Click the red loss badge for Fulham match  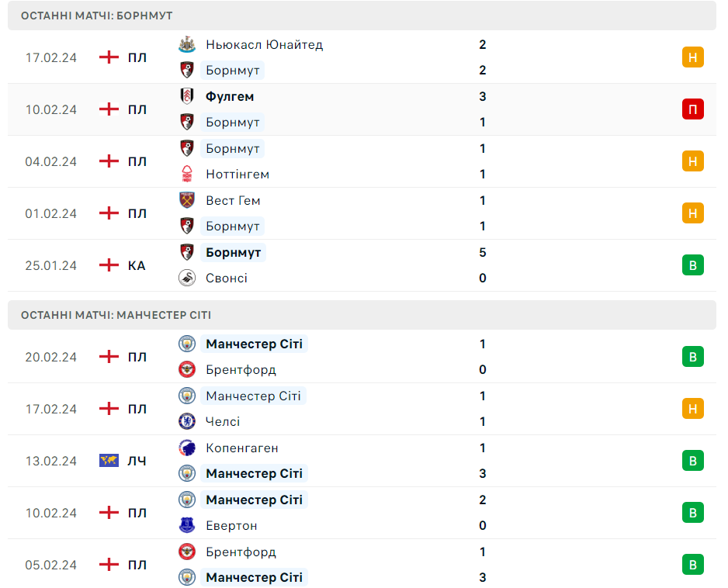(692, 109)
